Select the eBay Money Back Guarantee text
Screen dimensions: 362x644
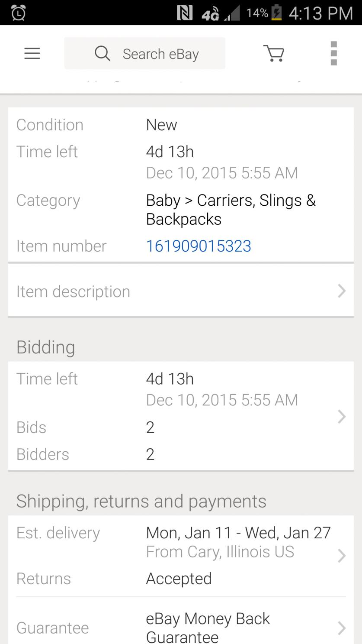tap(208, 628)
